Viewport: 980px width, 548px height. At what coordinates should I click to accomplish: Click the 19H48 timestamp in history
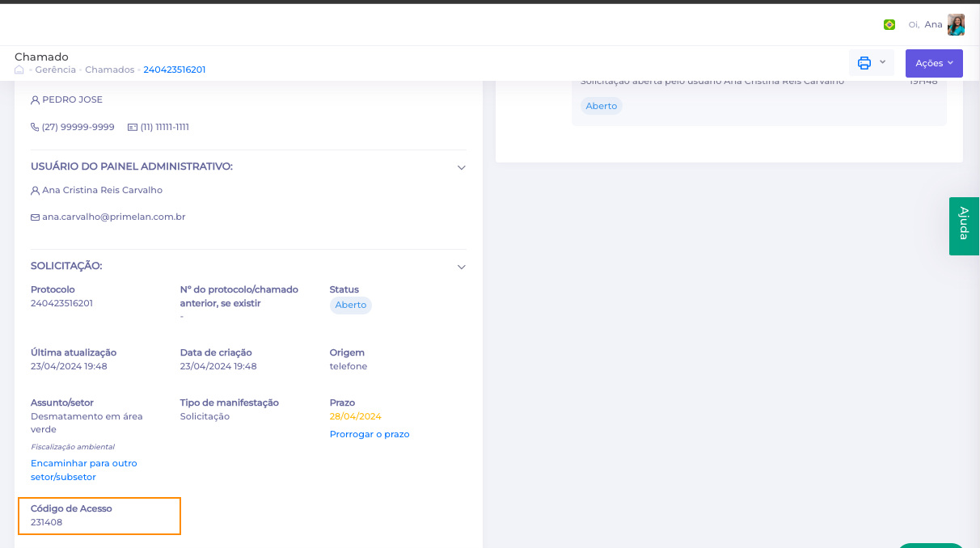(923, 82)
